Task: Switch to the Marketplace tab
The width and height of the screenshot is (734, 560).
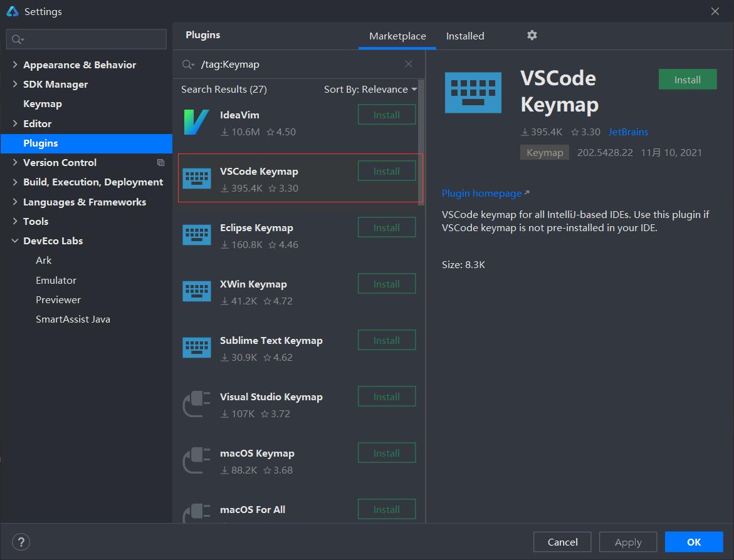Action: pos(397,36)
